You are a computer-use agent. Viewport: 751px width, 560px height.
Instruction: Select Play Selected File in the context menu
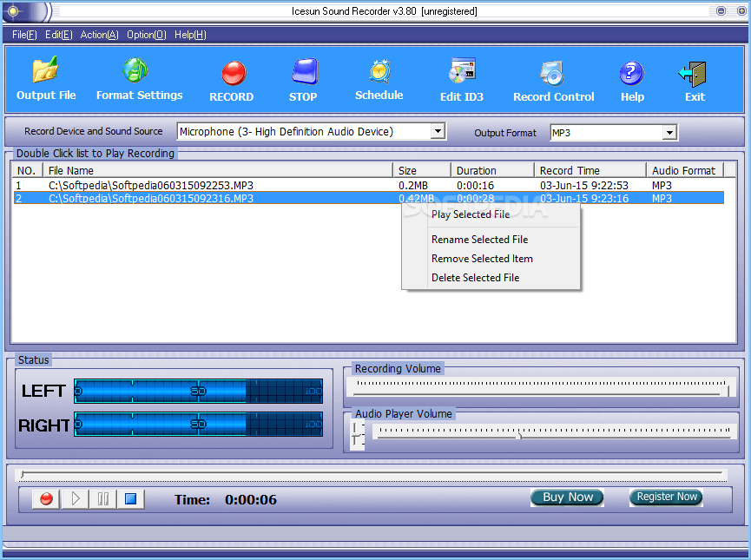pos(472,214)
